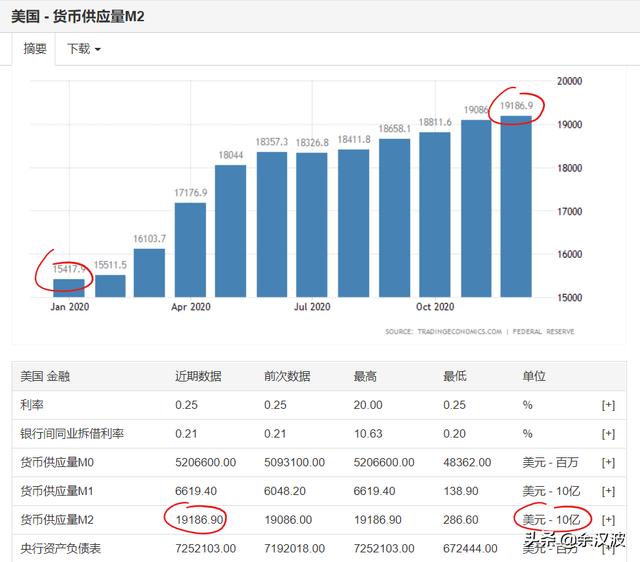Click the M0 unit 美元 - 百万
This screenshot has width=640, height=562.
click(x=550, y=462)
